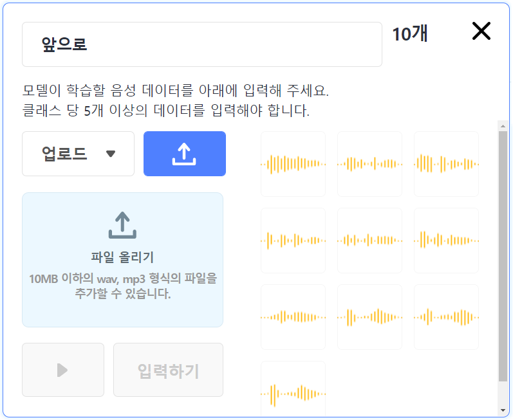Image resolution: width=513 pixels, height=420 pixels.
Task: Select middle waveform thumbnail in second row
Action: (369, 241)
